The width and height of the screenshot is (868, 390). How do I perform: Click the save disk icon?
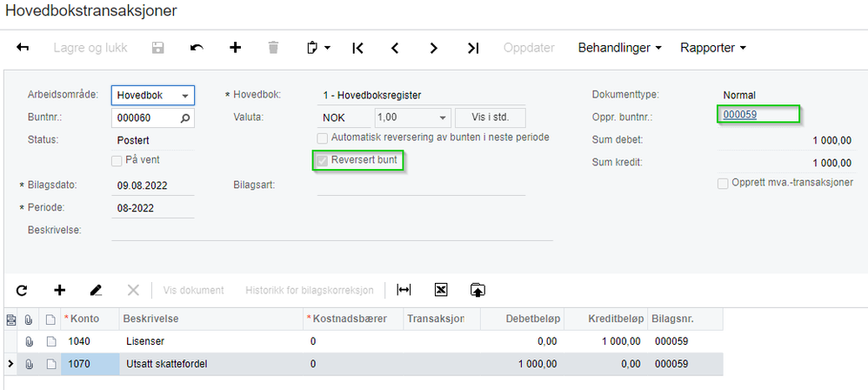(x=157, y=48)
